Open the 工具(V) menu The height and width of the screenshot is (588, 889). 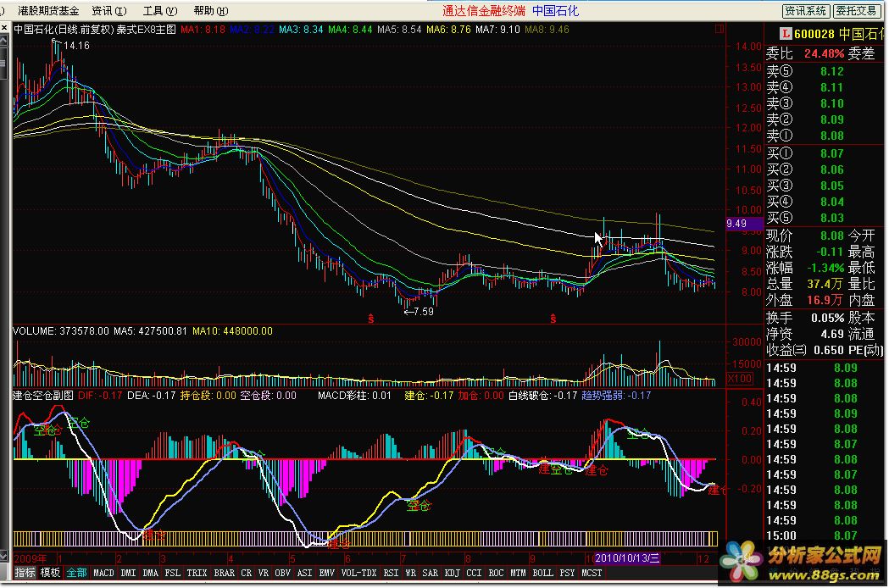tap(160, 11)
